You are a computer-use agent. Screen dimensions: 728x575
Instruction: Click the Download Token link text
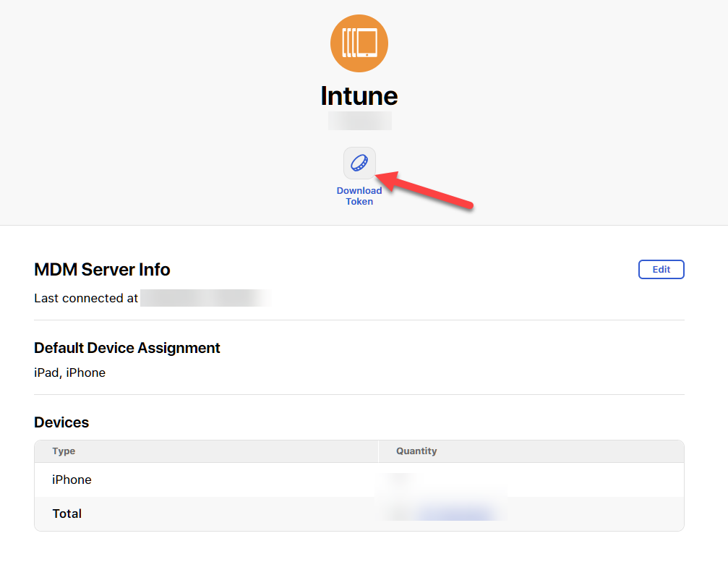(x=359, y=196)
